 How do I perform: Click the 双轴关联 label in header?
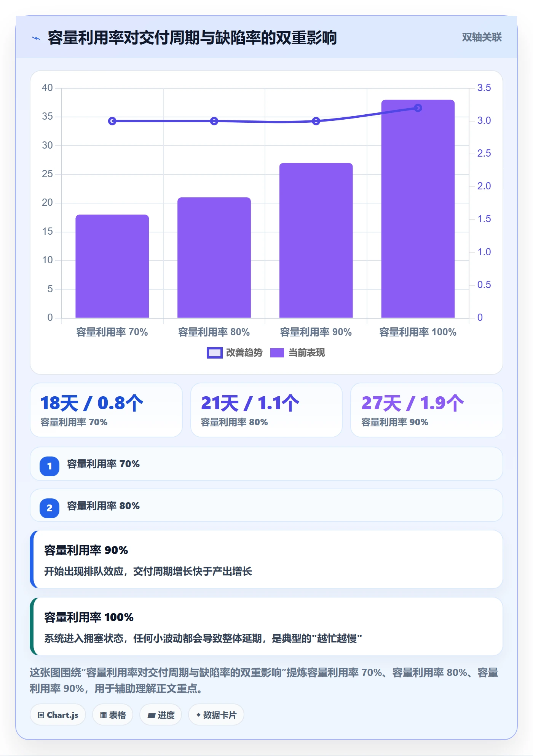click(482, 37)
